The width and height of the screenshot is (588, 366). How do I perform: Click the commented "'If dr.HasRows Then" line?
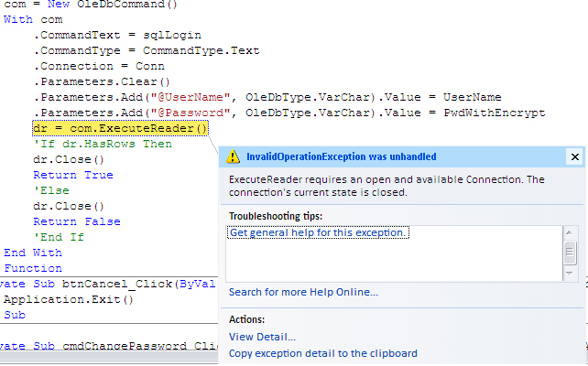coord(103,144)
